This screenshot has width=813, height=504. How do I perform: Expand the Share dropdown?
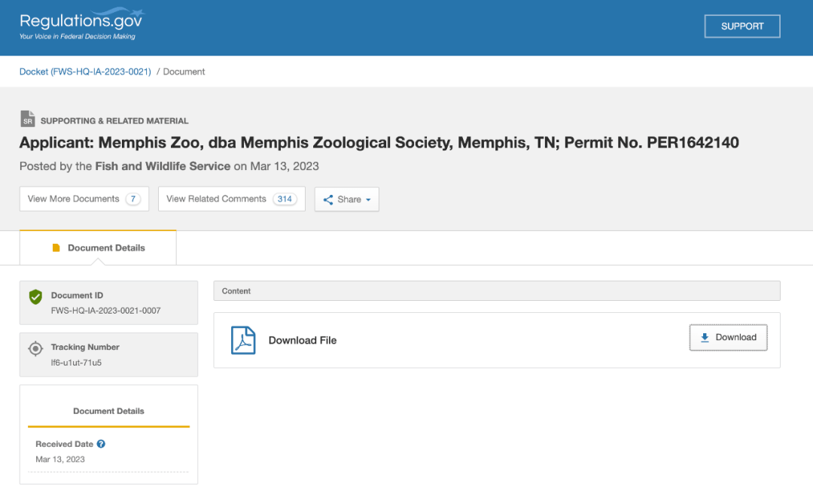click(x=347, y=199)
